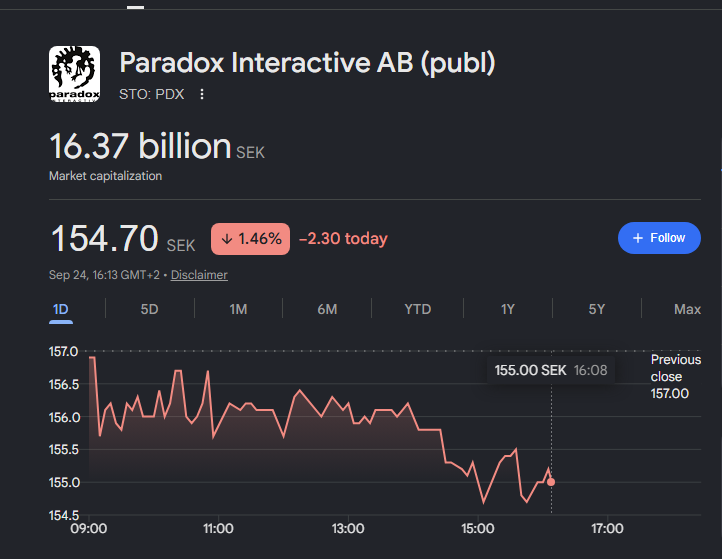Select the Max chart range
Viewport: 722px width, 559px height.
[687, 309]
